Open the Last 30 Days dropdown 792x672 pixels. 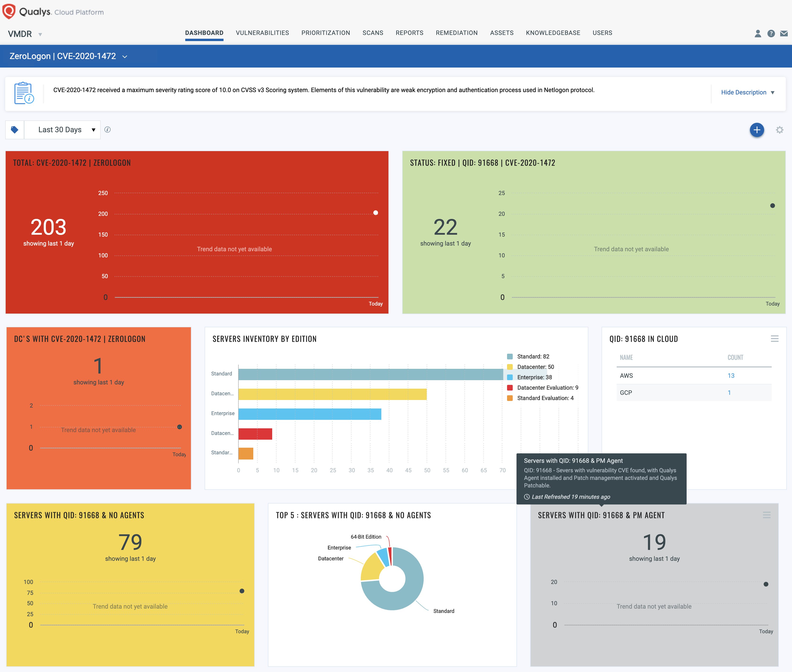[x=66, y=130]
